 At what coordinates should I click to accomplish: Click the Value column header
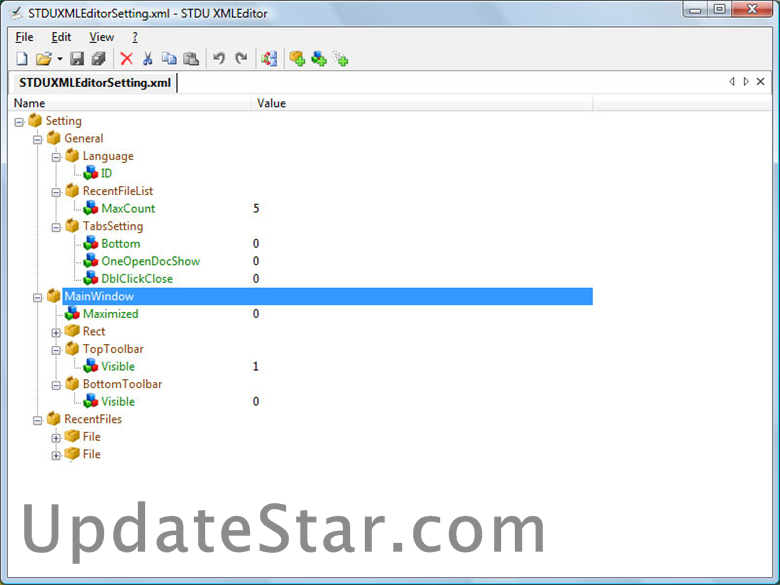tap(422, 103)
